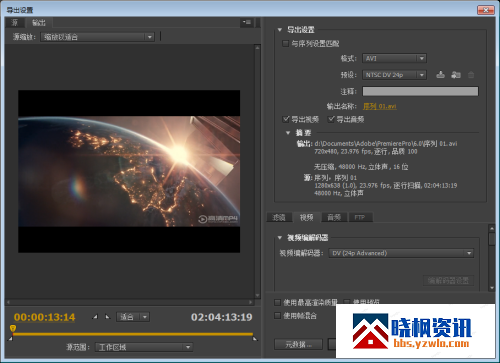The image size is (500, 363).
Task: Open the preview zoom 适合 dropdown
Action: coord(133,317)
